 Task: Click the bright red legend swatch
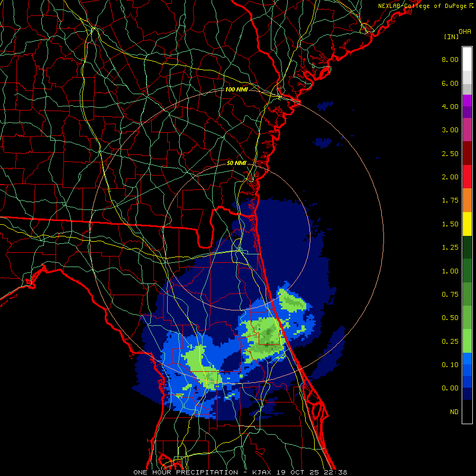(467, 177)
